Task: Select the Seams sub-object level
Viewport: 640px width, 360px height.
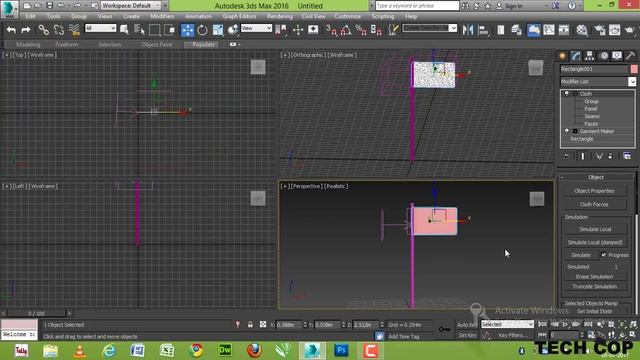Action: pos(591,116)
